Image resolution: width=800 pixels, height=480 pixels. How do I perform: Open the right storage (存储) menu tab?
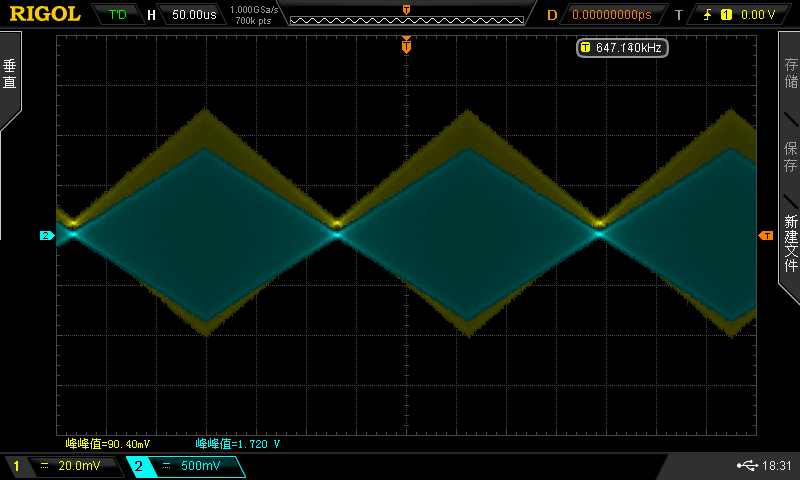tap(790, 73)
